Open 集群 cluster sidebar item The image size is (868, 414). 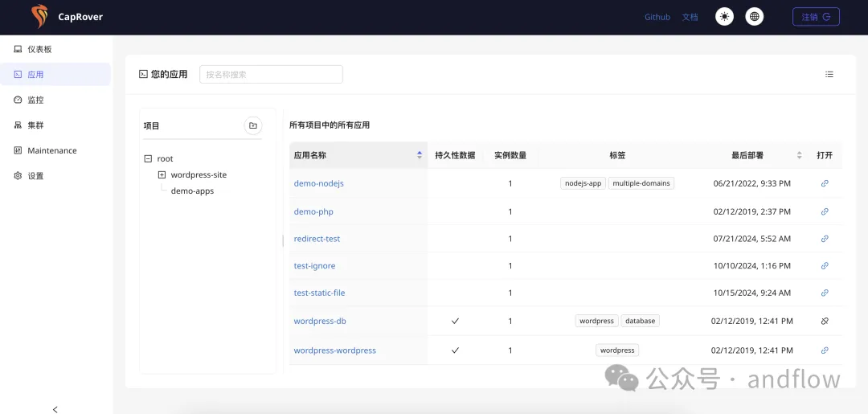point(35,125)
